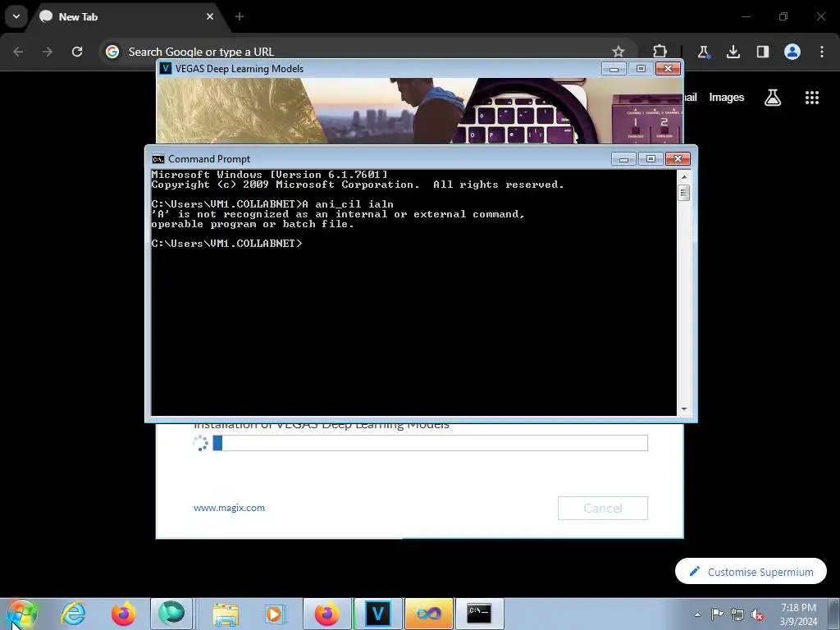Click the VEGAS installer title bar icon

(166, 69)
